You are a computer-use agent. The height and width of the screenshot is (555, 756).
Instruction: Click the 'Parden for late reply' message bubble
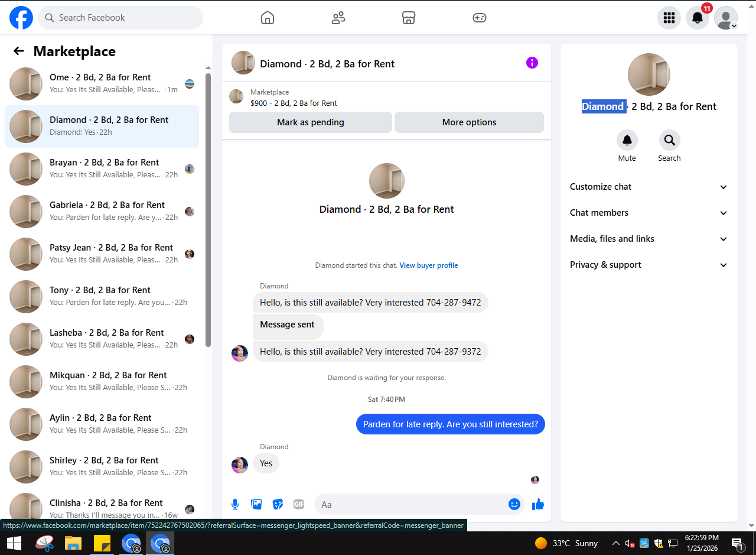click(x=451, y=424)
